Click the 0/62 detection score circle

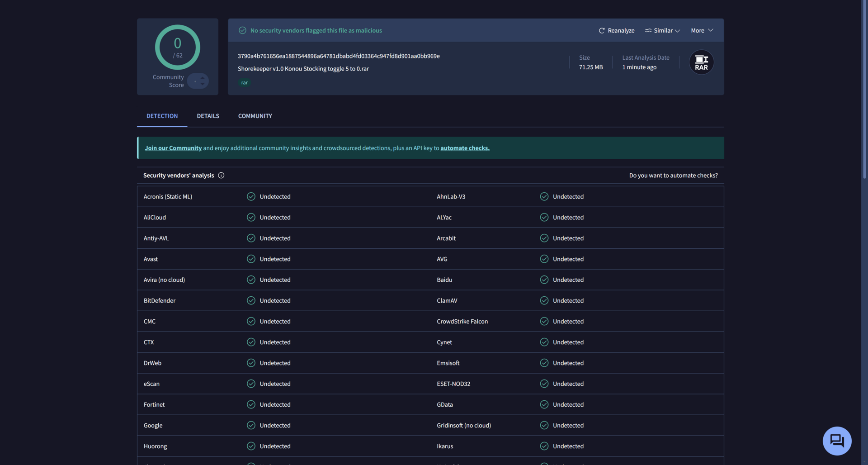coord(178,47)
